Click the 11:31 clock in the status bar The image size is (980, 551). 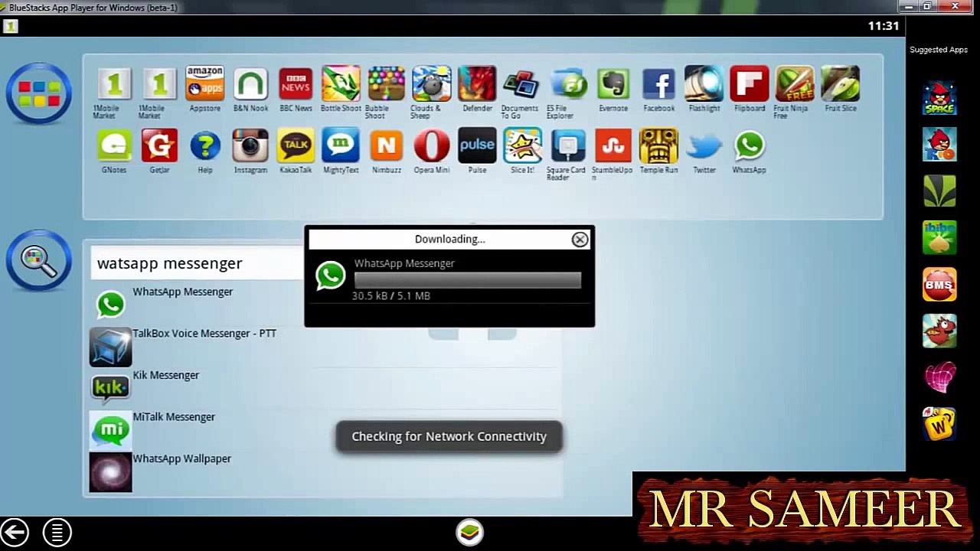[884, 26]
